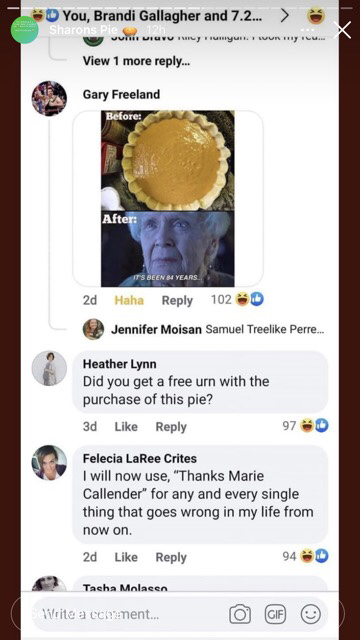This screenshot has width=360, height=640.
Task: Open the GIF picker in comment box
Action: click(276, 614)
